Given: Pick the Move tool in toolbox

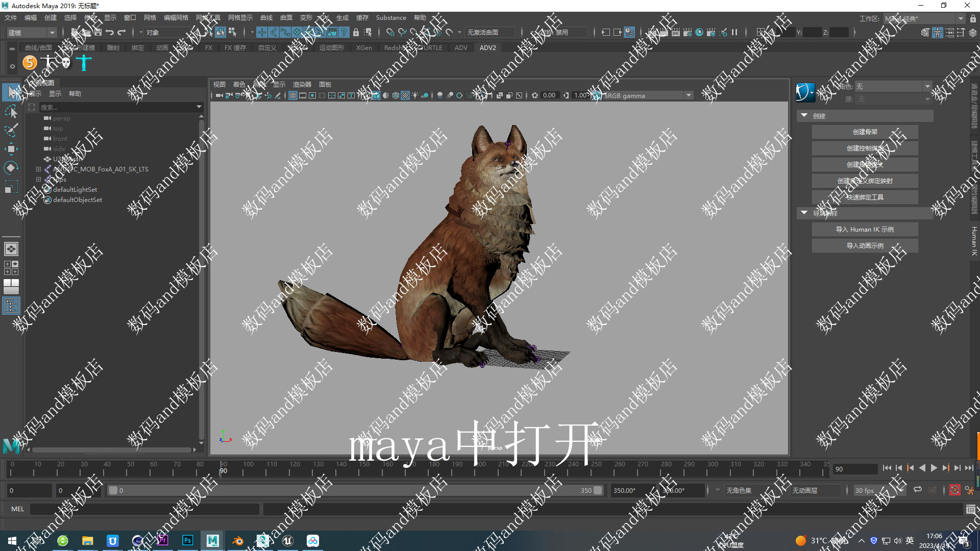Looking at the screenshot, I should (x=11, y=149).
